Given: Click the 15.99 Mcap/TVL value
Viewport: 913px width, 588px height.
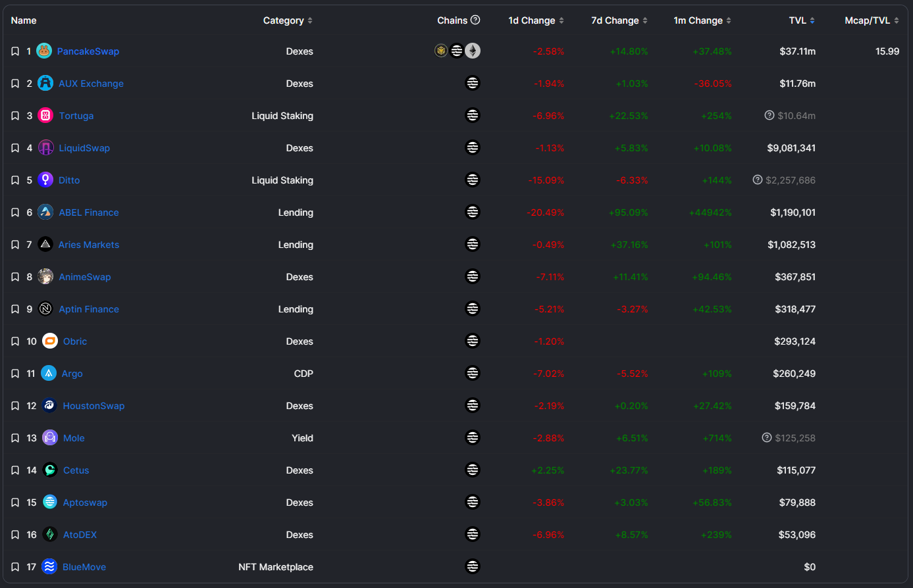Looking at the screenshot, I should point(887,51).
